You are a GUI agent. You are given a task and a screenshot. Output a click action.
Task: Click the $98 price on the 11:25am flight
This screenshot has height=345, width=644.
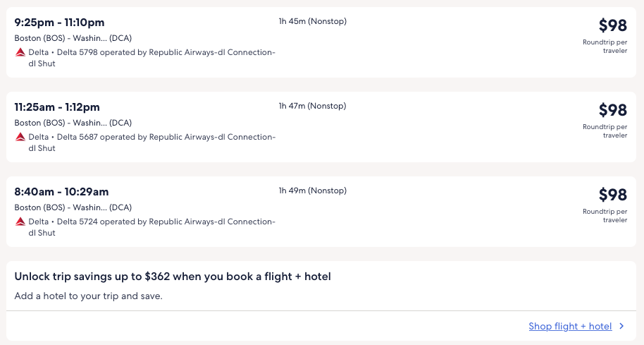(x=612, y=110)
